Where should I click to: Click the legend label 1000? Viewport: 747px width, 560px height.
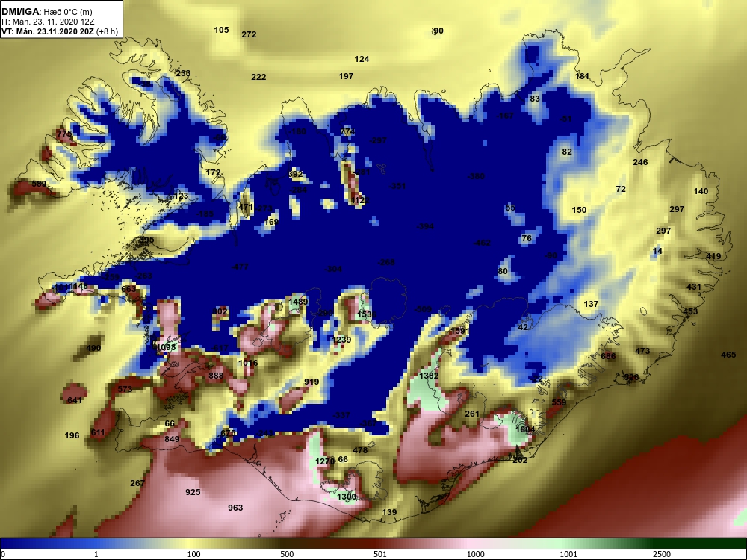[x=475, y=554]
